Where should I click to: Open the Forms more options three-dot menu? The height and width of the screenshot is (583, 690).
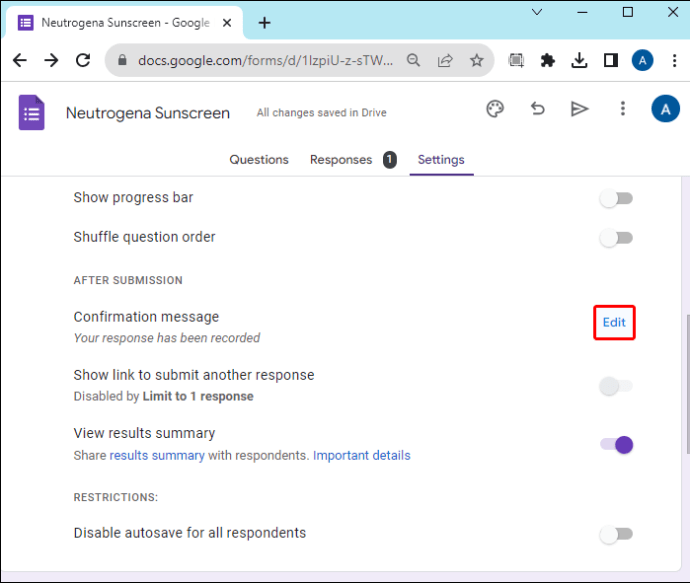(x=622, y=108)
